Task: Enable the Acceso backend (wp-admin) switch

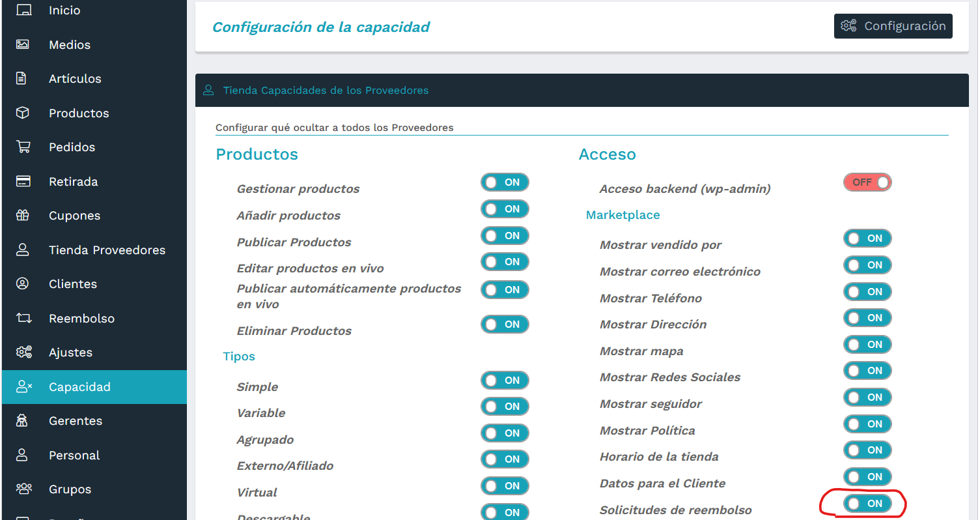Action: coord(867,182)
